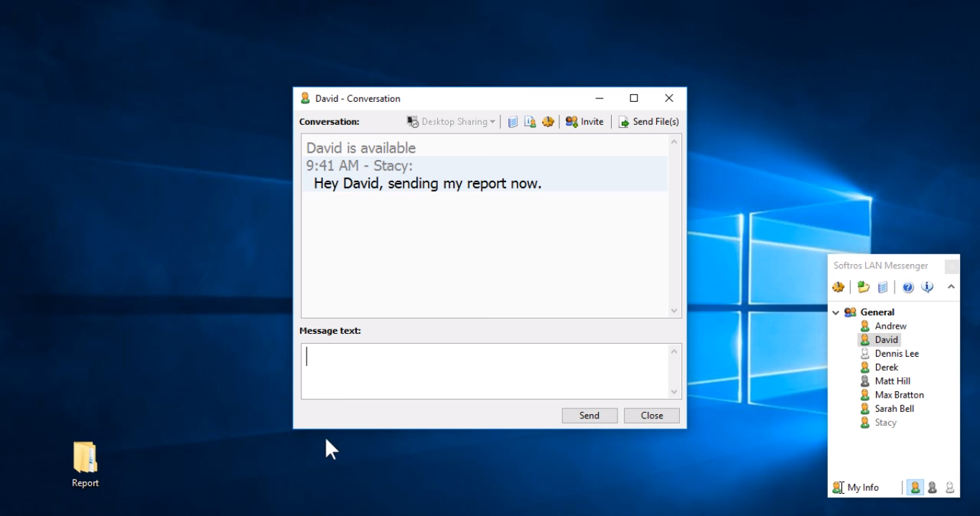This screenshot has height=516, width=980.
Task: Set status to offline with white person icon
Action: point(950,487)
